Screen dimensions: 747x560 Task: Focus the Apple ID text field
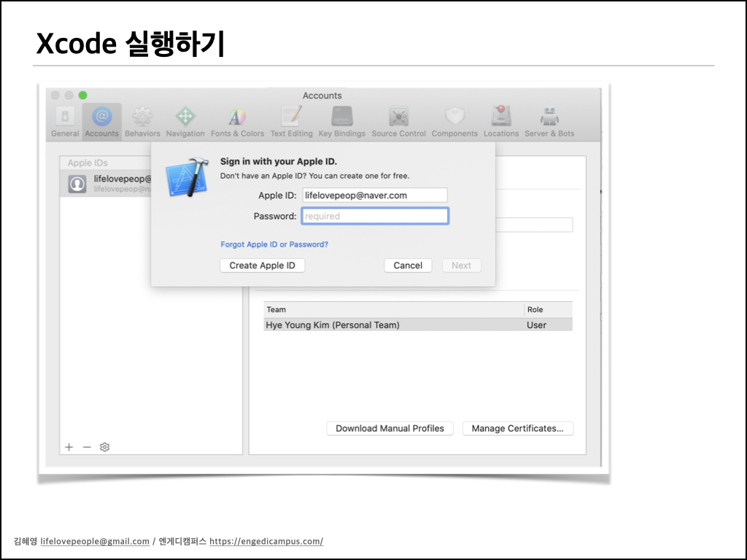pyautogui.click(x=375, y=195)
